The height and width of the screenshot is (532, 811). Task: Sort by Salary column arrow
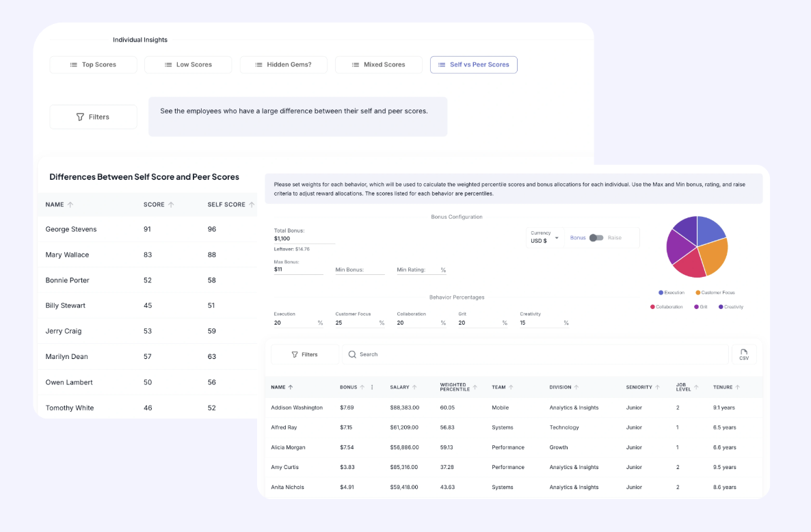pos(415,387)
